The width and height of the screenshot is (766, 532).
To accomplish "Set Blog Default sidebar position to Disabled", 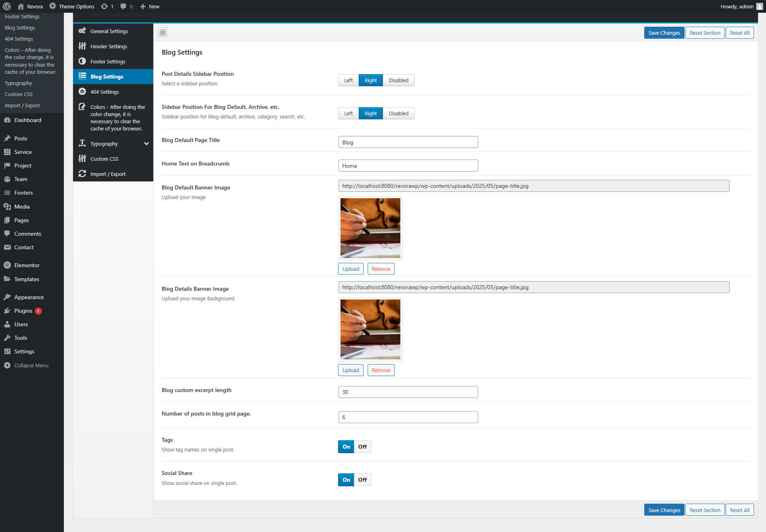I will pos(398,113).
